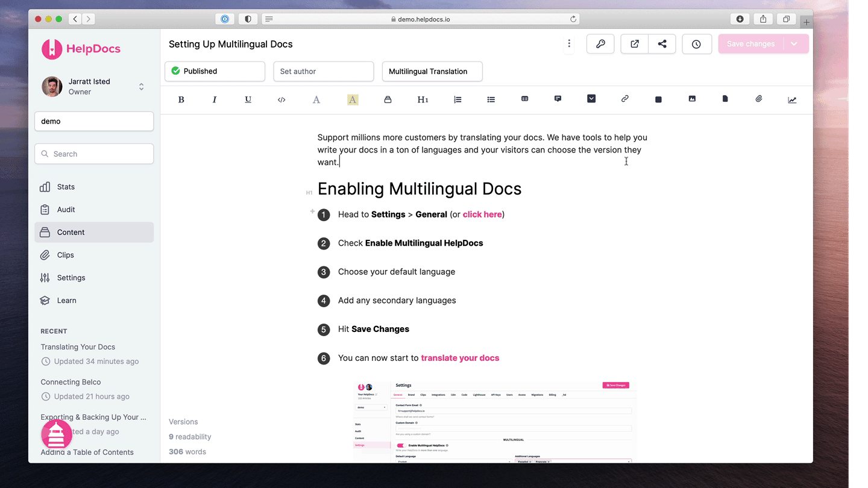Open Safari Reader view icon
This screenshot has height=488, width=868.
pos(269,19)
